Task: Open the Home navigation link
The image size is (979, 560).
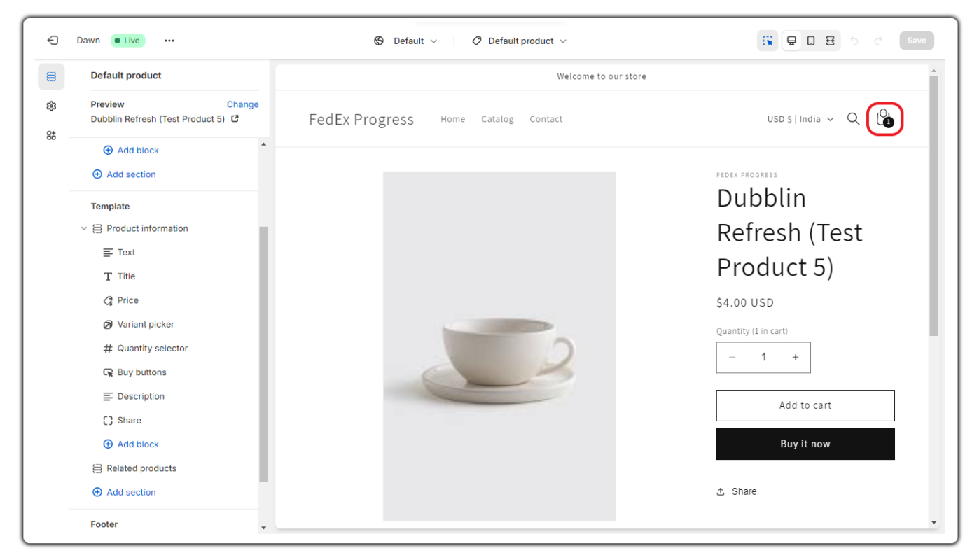Action: point(452,119)
